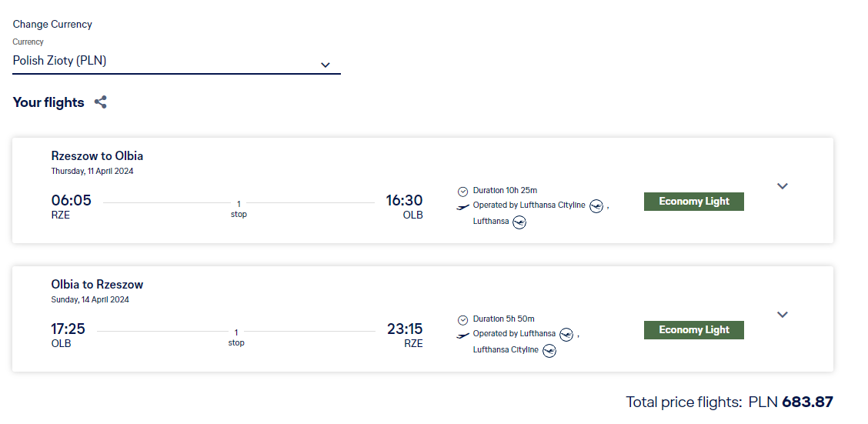Click airplane icon in the Olbia to Rzeszow card
The height and width of the screenshot is (424, 868).
(x=463, y=335)
